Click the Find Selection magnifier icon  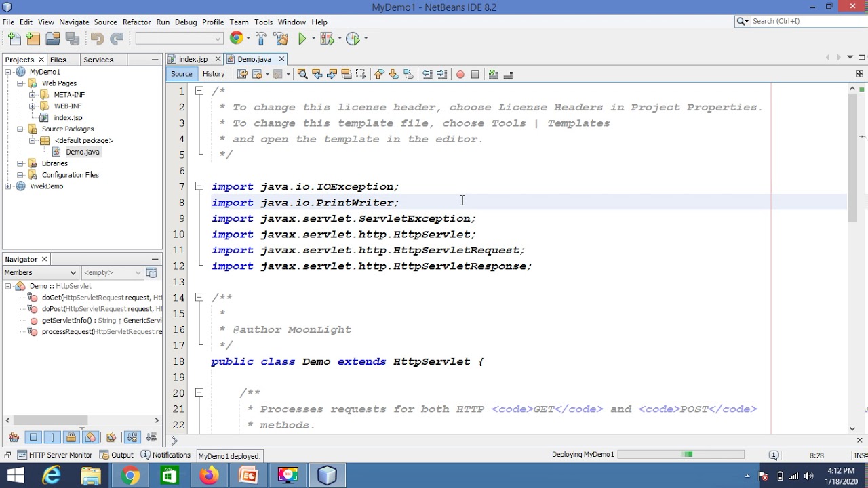pyautogui.click(x=302, y=75)
